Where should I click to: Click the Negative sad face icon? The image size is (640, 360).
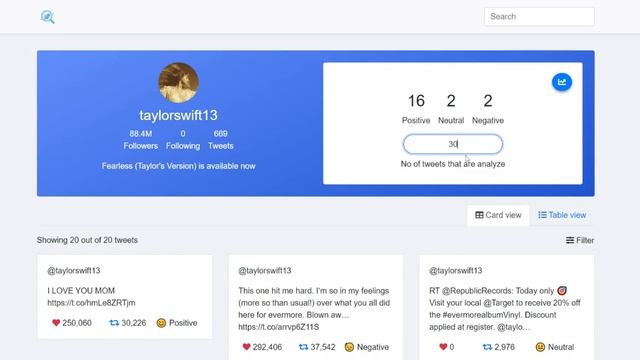click(x=349, y=347)
